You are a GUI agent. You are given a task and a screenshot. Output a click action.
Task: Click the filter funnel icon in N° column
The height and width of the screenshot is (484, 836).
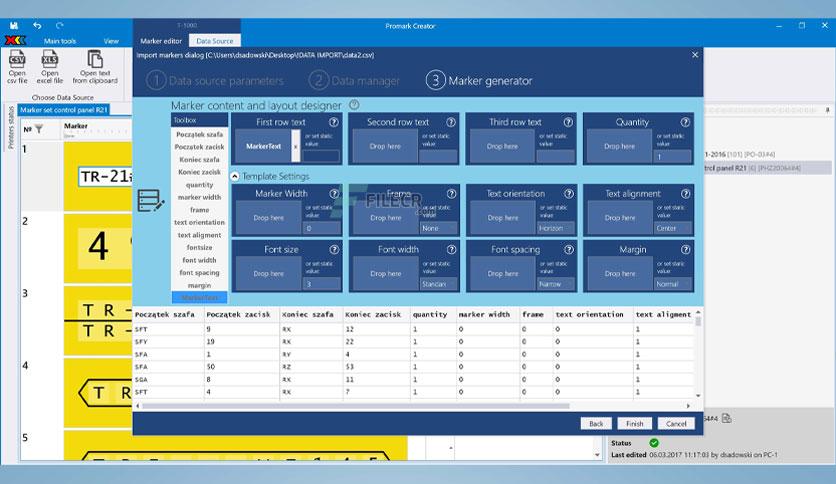[x=39, y=129]
